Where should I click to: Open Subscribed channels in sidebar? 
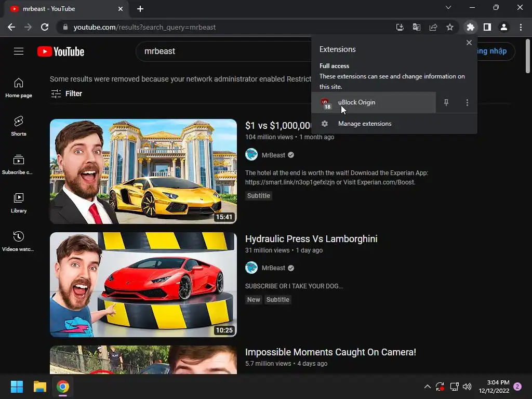tap(17, 165)
